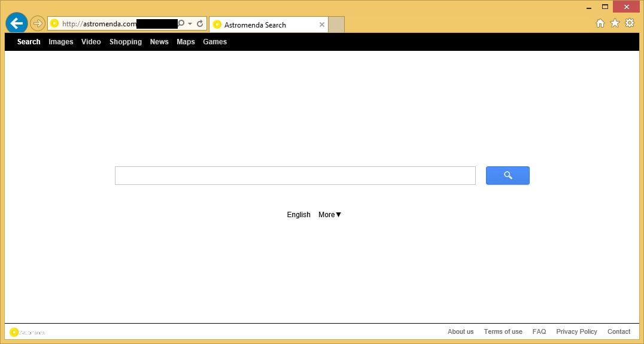Click the address bar search magnifier icon
This screenshot has height=344, width=644.
pyautogui.click(x=181, y=23)
